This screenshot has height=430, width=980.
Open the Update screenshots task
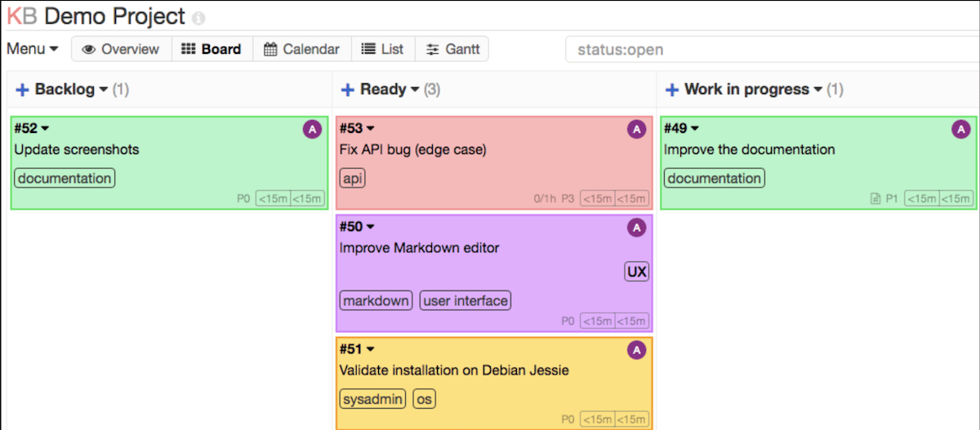77,150
